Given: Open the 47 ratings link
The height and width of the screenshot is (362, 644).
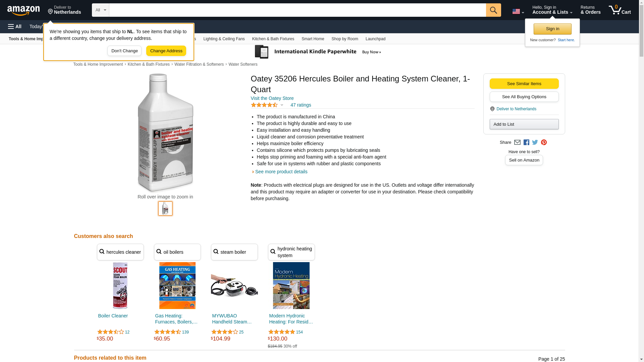Looking at the screenshot, I should click(x=301, y=105).
